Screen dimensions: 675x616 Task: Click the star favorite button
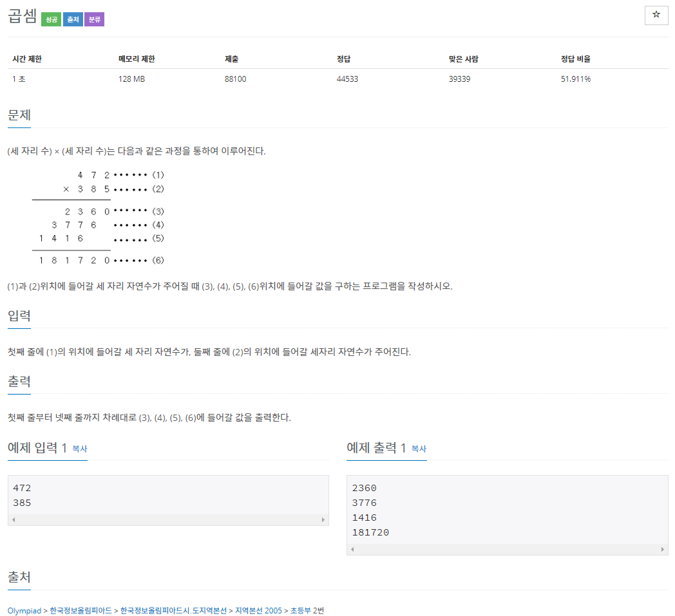pyautogui.click(x=656, y=15)
